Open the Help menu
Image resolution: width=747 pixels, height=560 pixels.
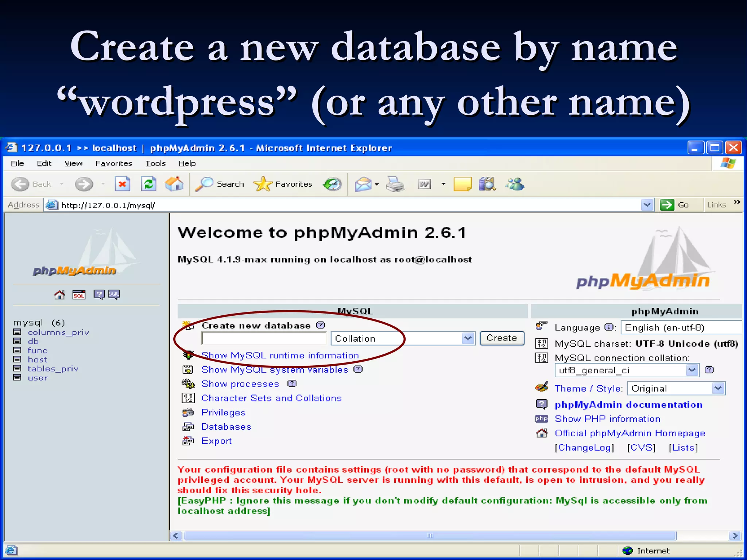point(187,163)
